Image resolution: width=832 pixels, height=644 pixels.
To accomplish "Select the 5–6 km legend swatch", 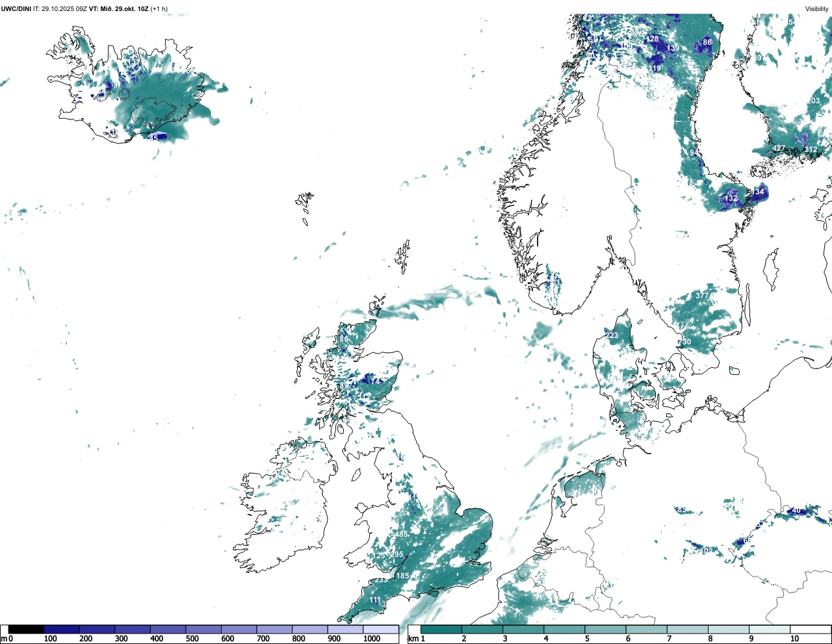I will pos(605,630).
